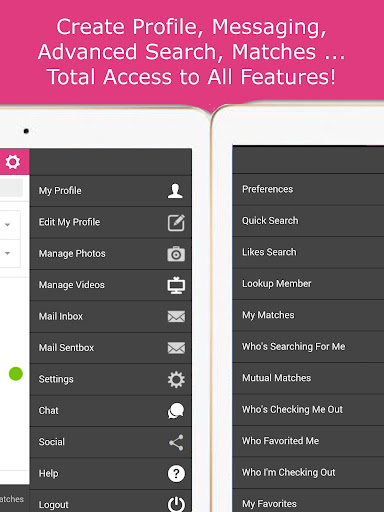Viewport: 384px width, 512px height.
Task: Click the Help question mark icon
Action: coord(176,473)
